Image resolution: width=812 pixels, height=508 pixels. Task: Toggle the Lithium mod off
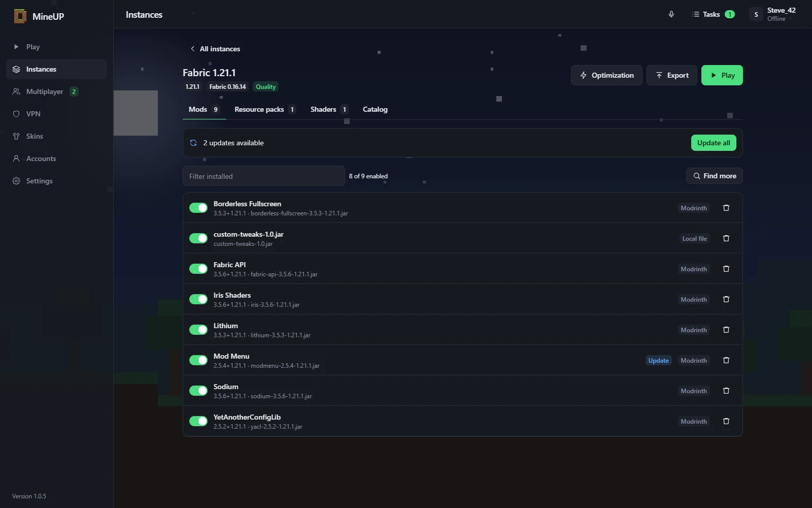pyautogui.click(x=198, y=330)
